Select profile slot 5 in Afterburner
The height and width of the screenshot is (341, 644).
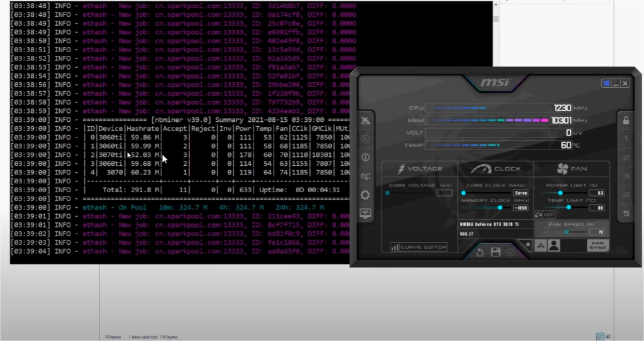click(626, 214)
